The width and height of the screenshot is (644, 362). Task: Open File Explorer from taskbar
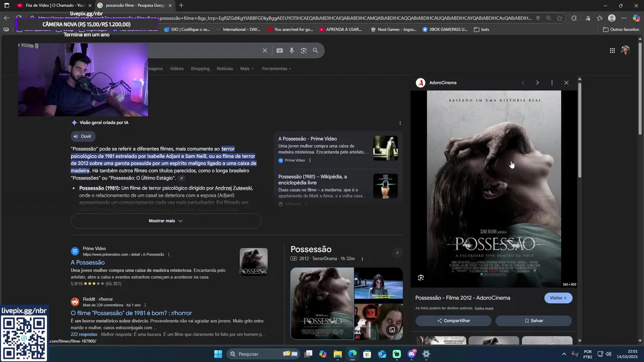tap(338, 354)
